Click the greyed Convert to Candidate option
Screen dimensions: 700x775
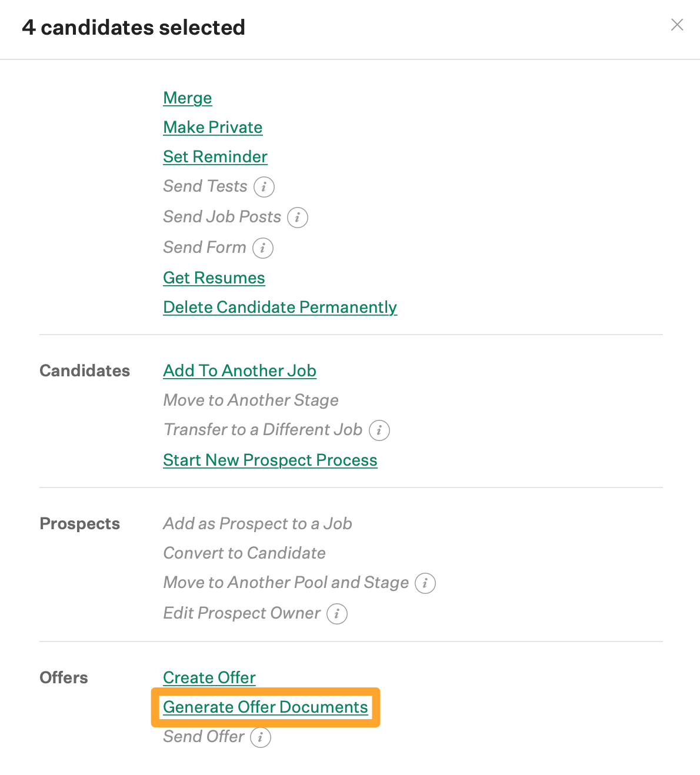tap(245, 553)
